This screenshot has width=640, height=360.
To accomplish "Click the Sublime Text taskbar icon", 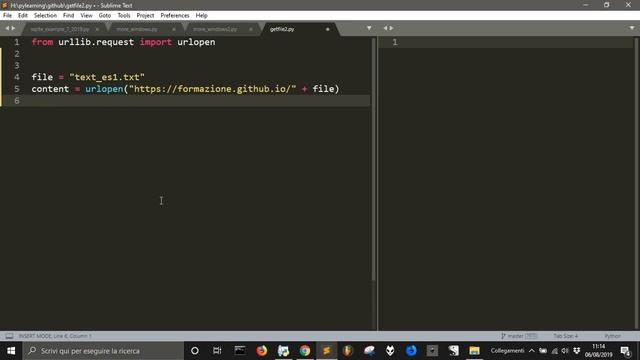I will (326, 351).
